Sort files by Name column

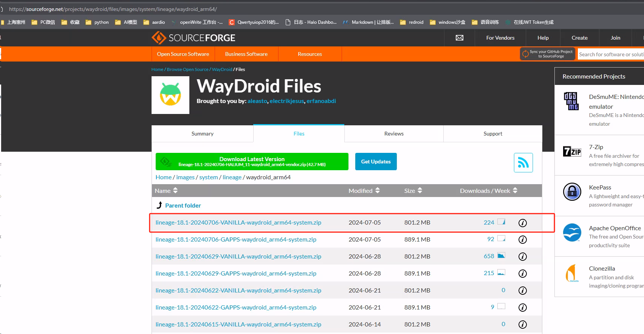click(x=166, y=191)
